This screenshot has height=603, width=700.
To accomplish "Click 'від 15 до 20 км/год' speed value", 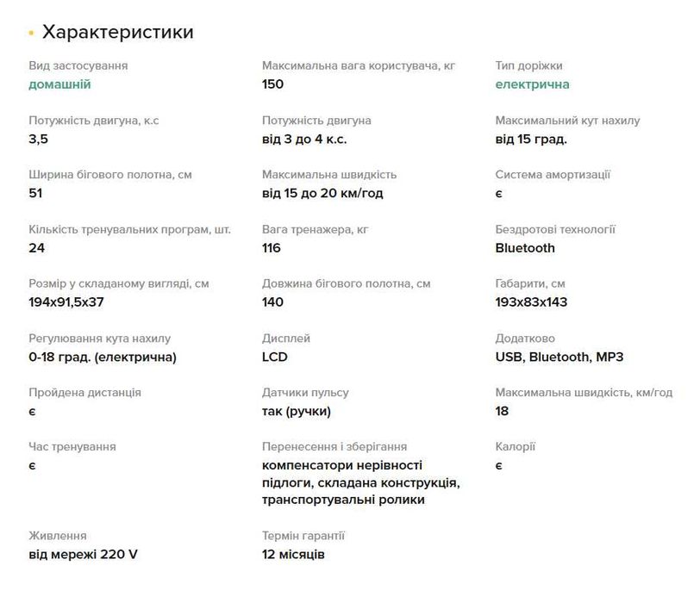I will [x=322, y=194].
